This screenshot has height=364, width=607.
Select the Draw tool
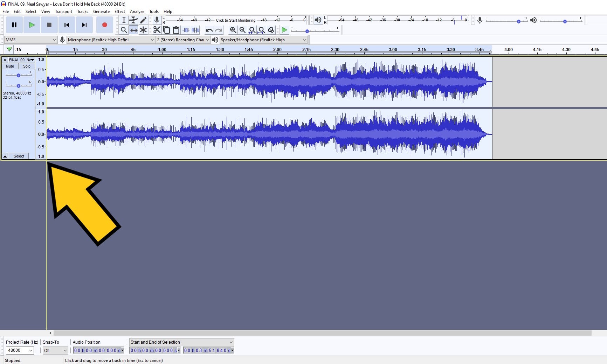tap(143, 20)
